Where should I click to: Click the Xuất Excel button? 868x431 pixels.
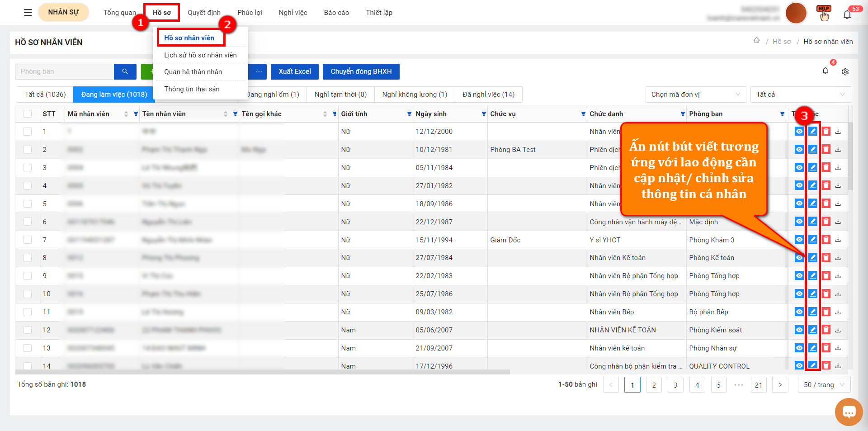pyautogui.click(x=295, y=71)
